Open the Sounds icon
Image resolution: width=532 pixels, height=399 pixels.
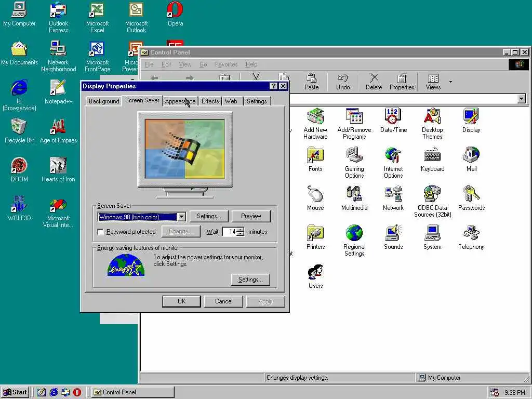click(x=393, y=237)
